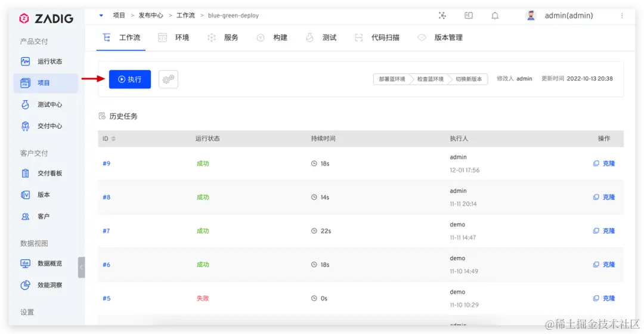
Task: Switch to the 构建 tab
Action: [x=272, y=38]
